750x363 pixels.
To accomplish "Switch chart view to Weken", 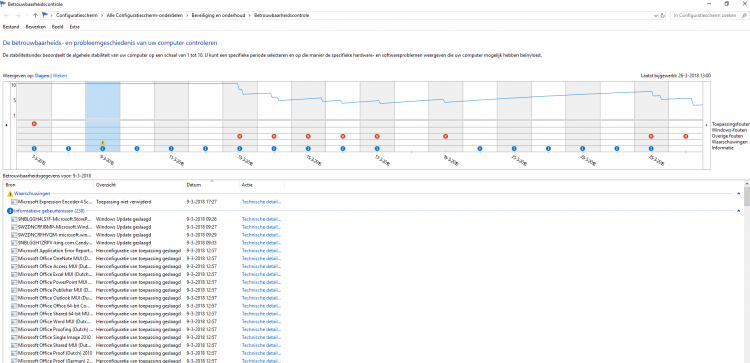I will [60, 76].
